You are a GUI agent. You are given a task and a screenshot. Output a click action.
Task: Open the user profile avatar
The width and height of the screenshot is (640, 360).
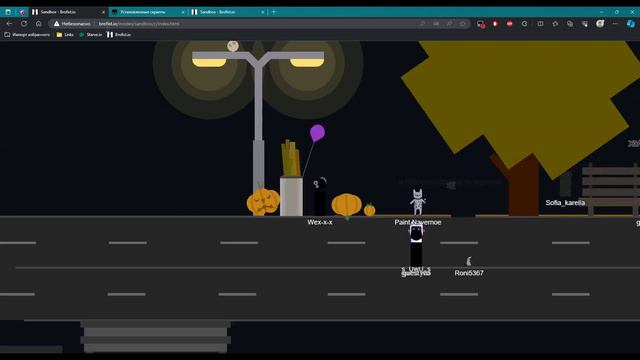point(600,24)
